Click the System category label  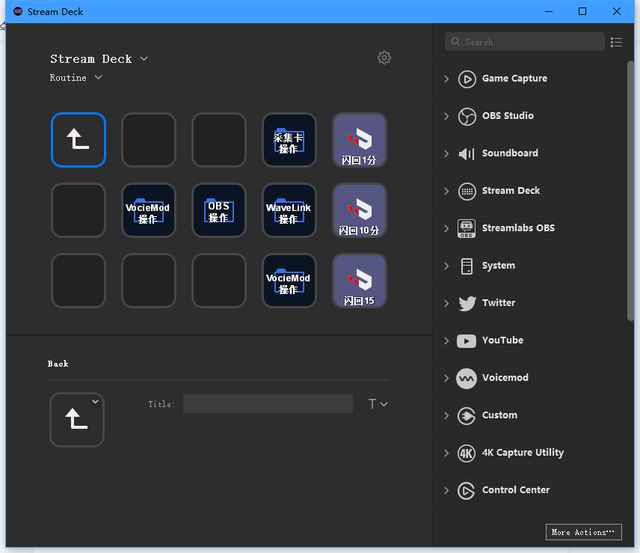pos(498,266)
